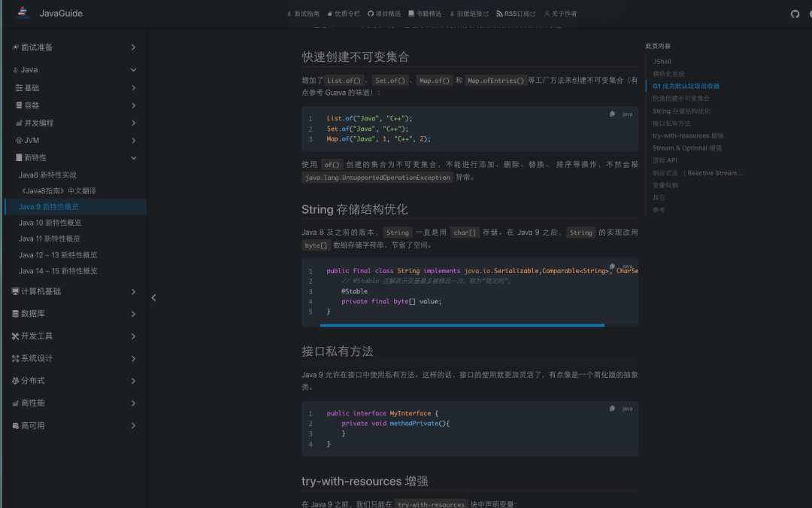The image size is (812, 508).
Task: Click the Map.ofEntries() inline code
Action: (495, 81)
